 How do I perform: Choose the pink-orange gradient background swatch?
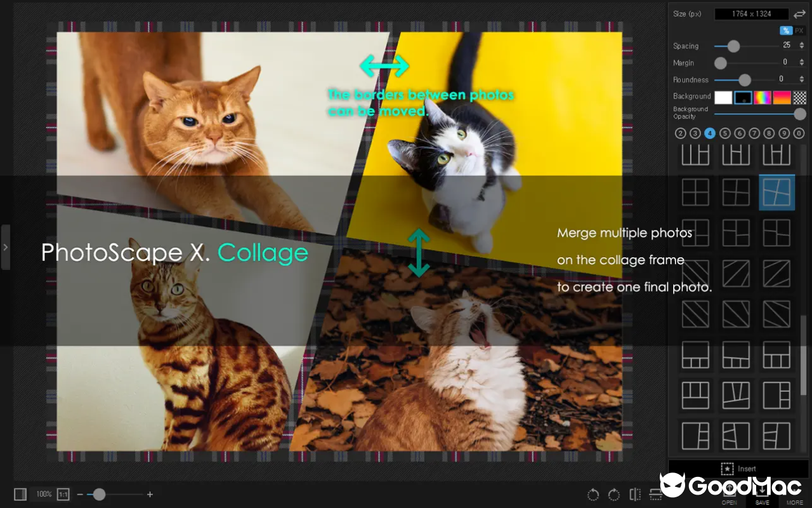pos(782,97)
